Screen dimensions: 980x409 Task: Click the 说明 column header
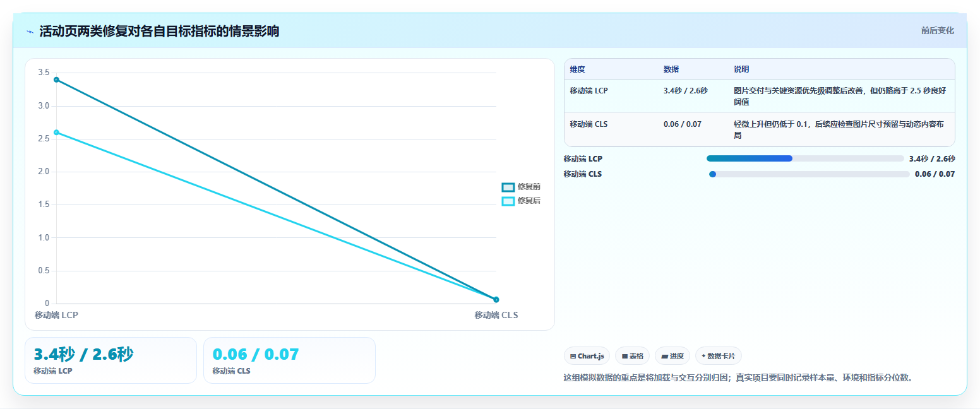741,69
